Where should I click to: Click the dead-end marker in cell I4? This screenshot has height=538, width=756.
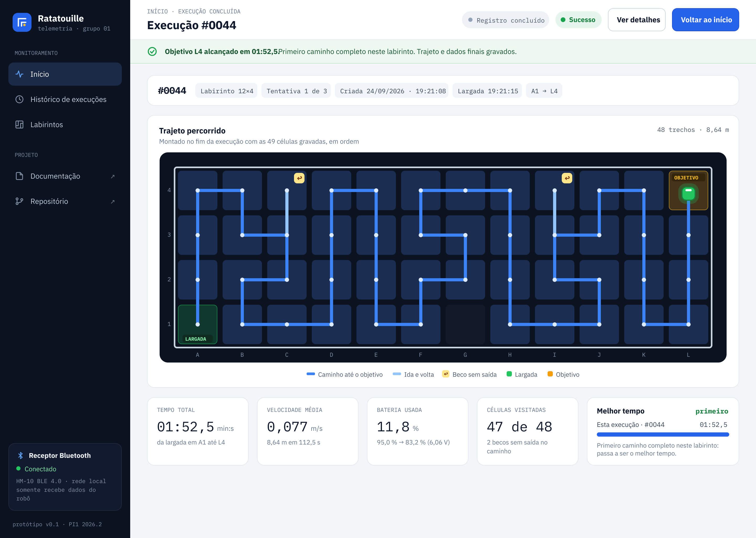[567, 178]
